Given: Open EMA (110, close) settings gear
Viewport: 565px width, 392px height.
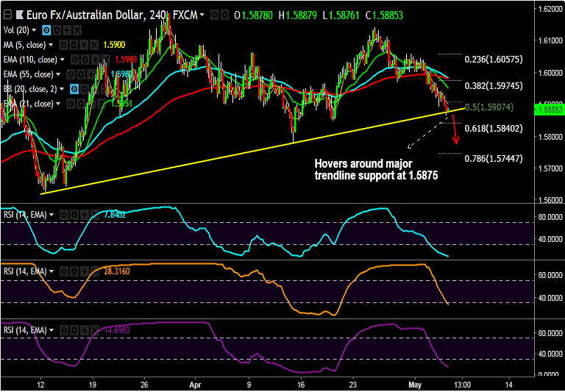Looking at the screenshot, I should click(x=85, y=60).
